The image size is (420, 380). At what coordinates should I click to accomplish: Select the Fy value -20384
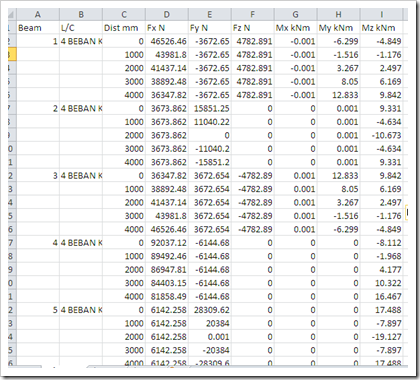pos(210,350)
